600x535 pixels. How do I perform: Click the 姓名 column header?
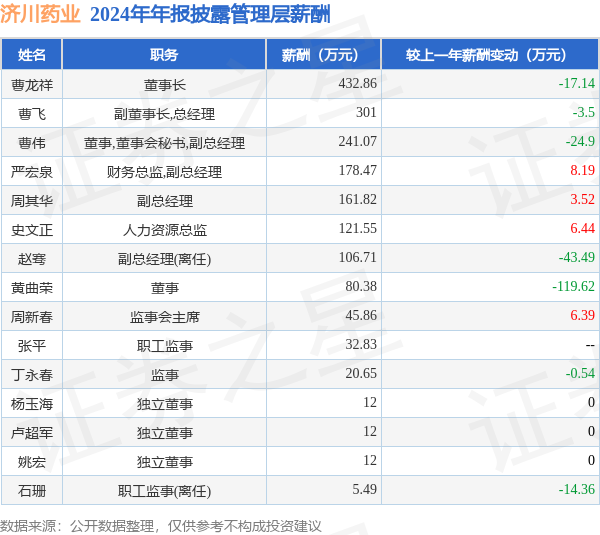pyautogui.click(x=31, y=55)
